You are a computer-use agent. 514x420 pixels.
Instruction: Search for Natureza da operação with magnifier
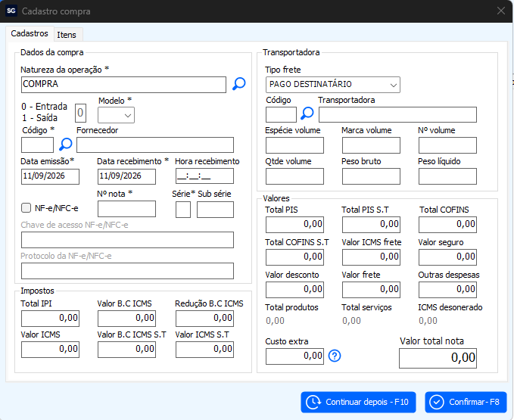coord(239,84)
